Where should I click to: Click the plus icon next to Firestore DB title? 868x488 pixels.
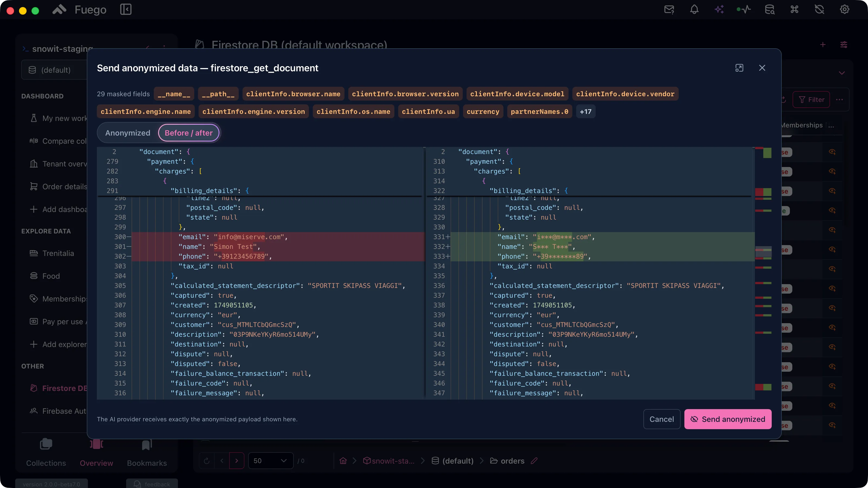[x=823, y=44]
